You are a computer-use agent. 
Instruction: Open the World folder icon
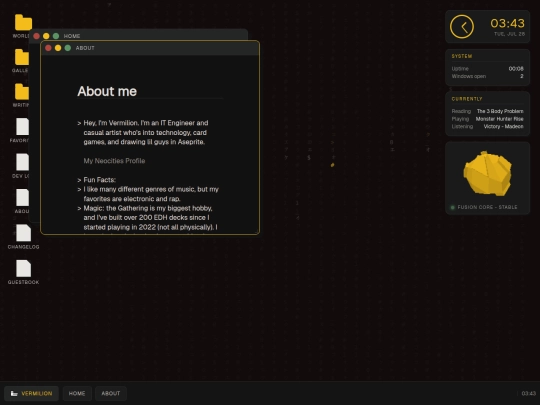click(x=23, y=23)
